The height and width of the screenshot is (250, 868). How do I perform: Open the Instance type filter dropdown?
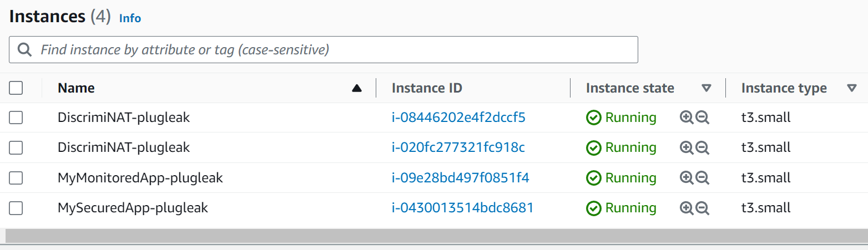click(x=852, y=88)
